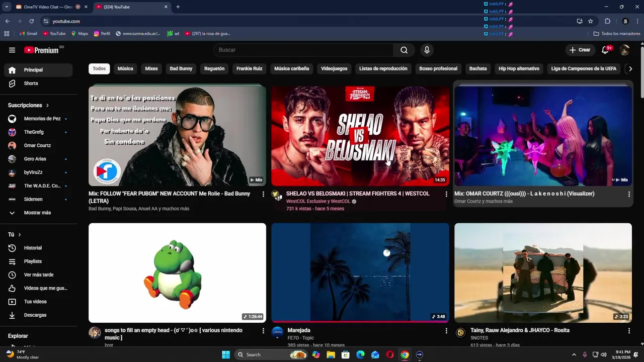This screenshot has width=644, height=362.
Task: Click the search magnifier button
Action: tap(404, 50)
